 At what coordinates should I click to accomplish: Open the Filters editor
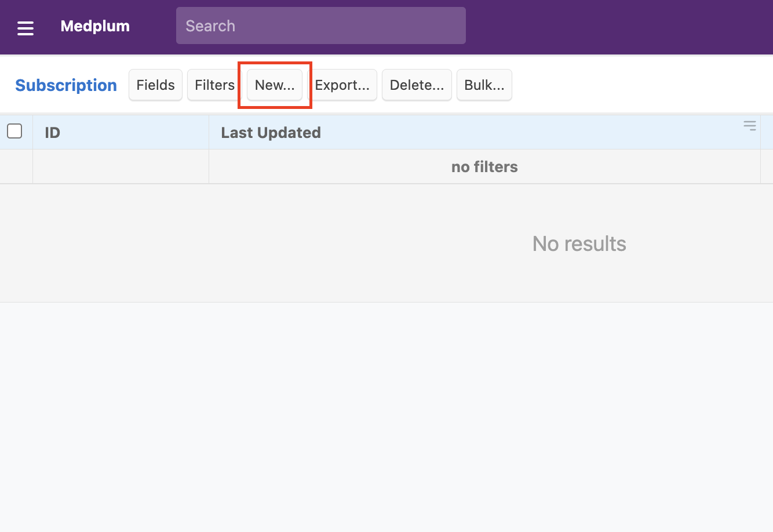214,85
